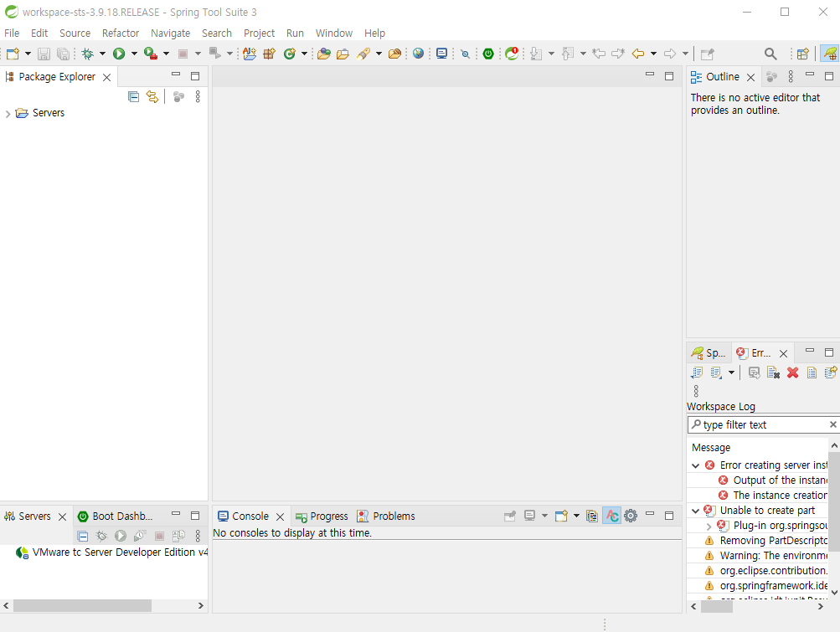Image resolution: width=840 pixels, height=632 pixels.
Task: Create a new Java class icon
Action: (289, 54)
